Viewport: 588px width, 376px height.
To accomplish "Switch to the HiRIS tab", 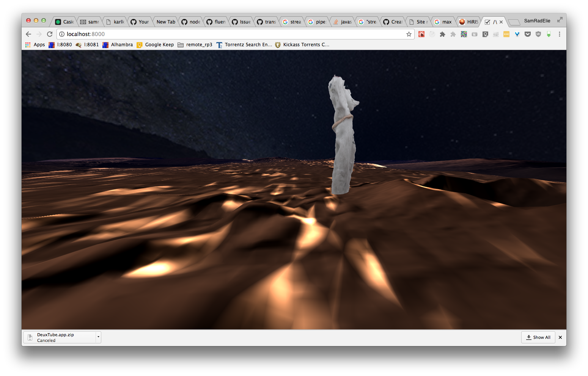I will [469, 22].
